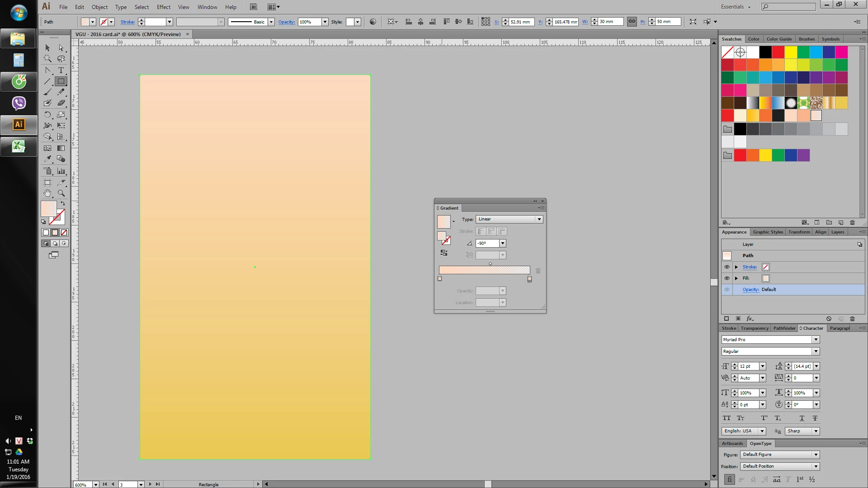Click Add New Effect fx button
The height and width of the screenshot is (488, 868).
750,319
